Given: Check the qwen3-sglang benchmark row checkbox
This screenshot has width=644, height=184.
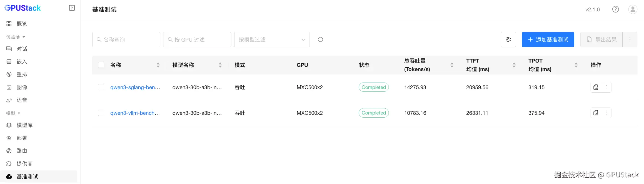Looking at the screenshot, I should [x=101, y=87].
